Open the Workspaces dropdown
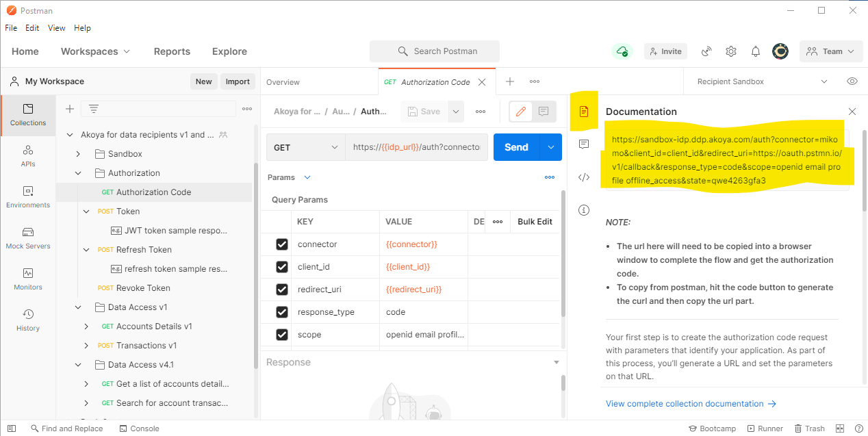This screenshot has height=436, width=868. pos(95,51)
